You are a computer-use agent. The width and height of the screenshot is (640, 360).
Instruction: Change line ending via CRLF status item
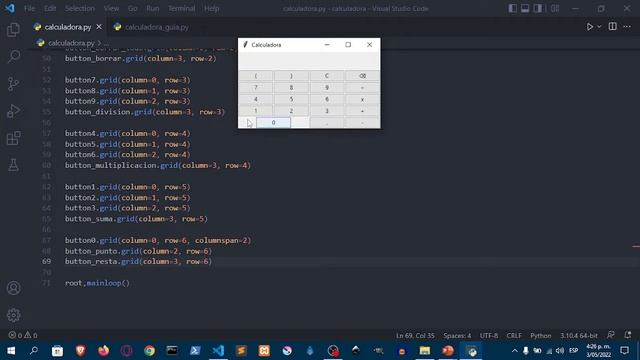(x=514, y=336)
